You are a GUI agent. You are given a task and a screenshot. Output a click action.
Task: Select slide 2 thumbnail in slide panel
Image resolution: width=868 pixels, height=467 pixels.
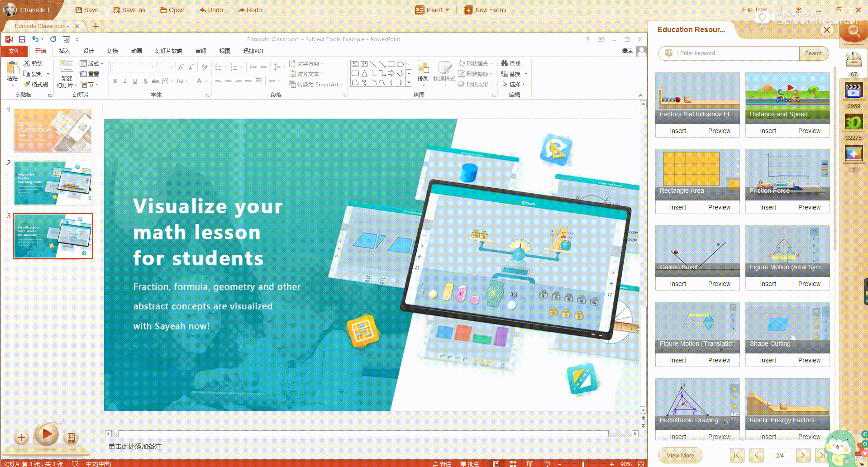(x=53, y=183)
